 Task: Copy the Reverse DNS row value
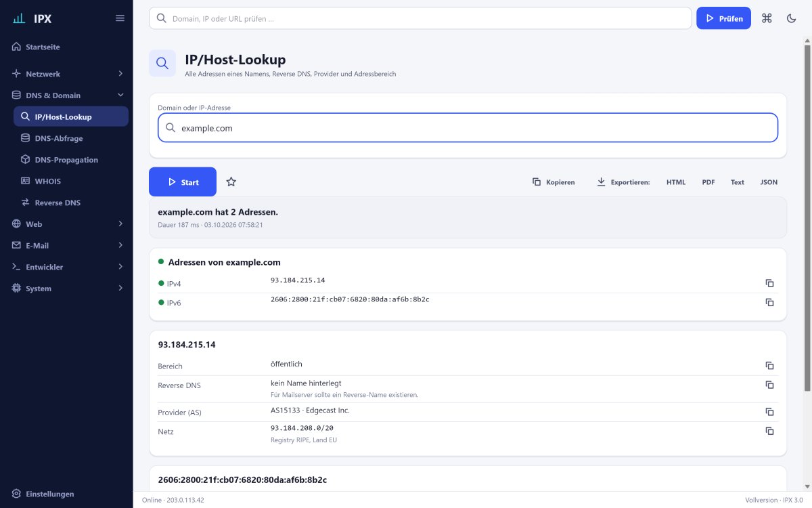[769, 385]
